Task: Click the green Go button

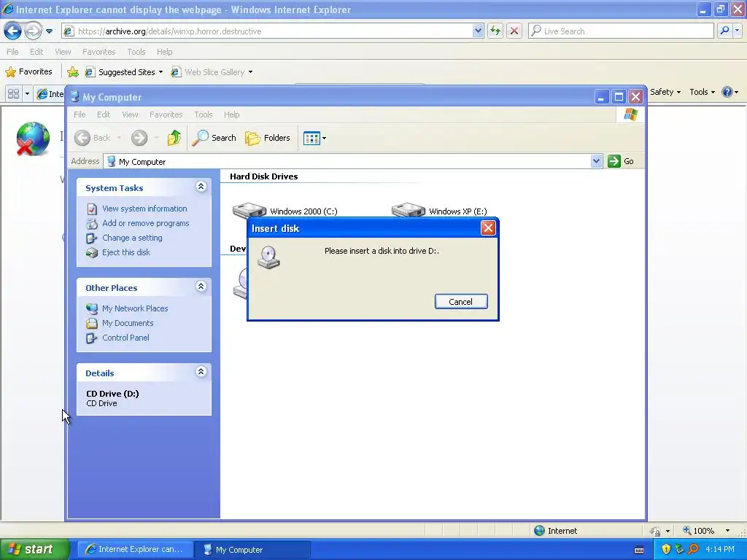Action: click(622, 161)
